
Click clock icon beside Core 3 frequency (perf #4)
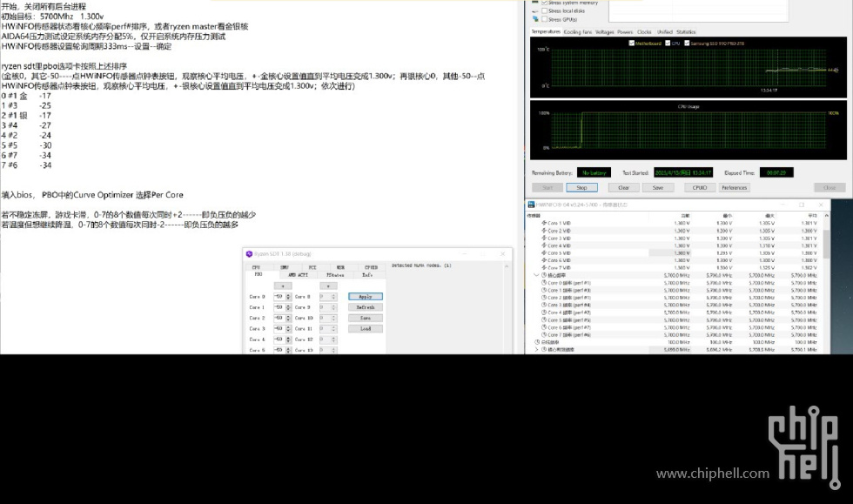click(x=543, y=305)
